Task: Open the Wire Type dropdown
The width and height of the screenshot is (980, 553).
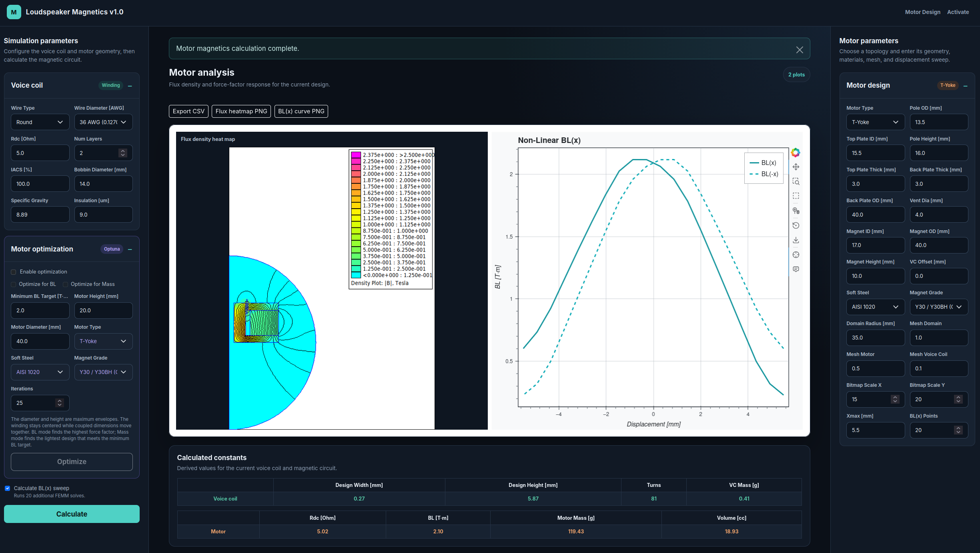Action: [x=40, y=122]
